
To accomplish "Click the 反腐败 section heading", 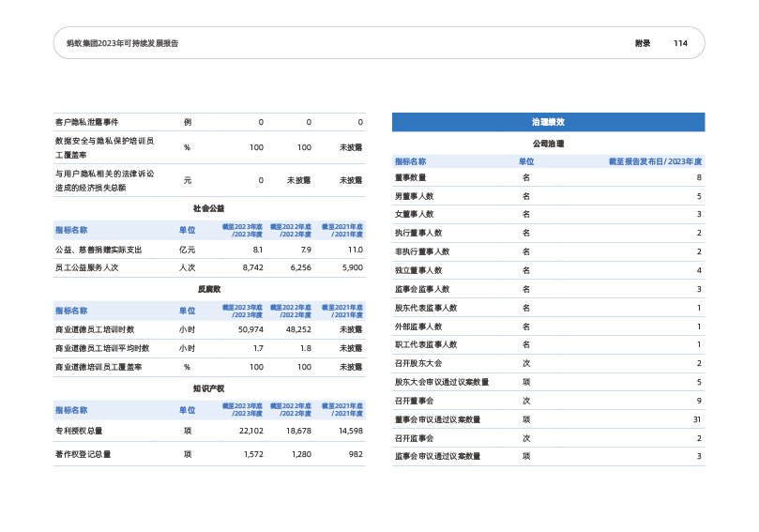I will pos(208,289).
